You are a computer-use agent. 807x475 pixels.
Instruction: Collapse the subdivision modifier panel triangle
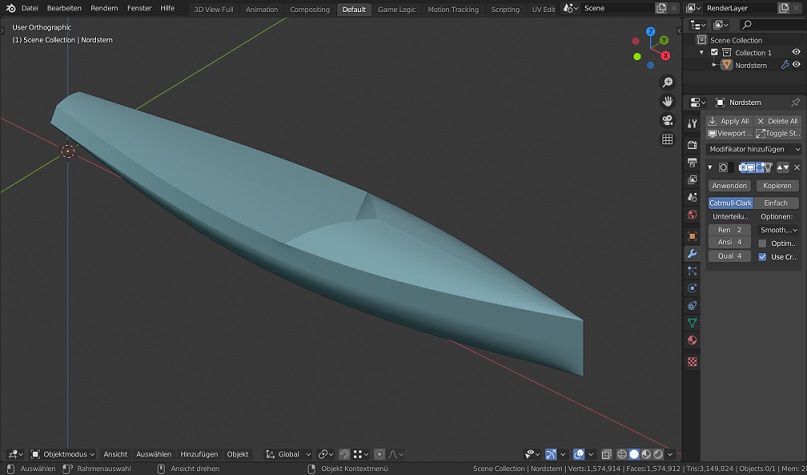710,167
